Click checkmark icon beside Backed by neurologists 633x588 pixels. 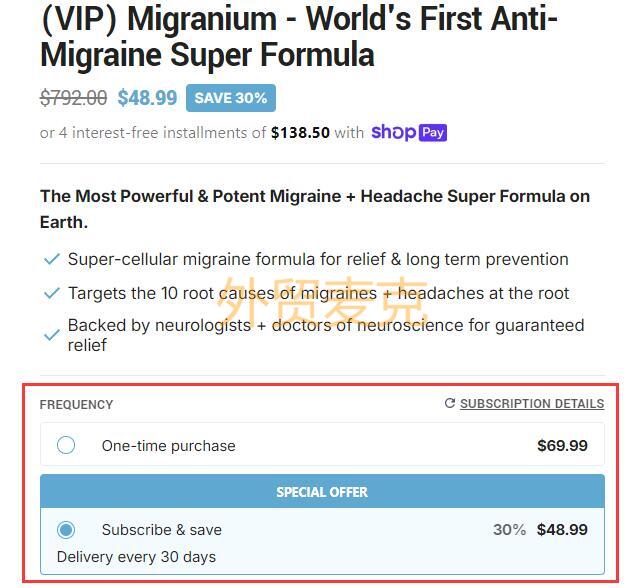52,335
